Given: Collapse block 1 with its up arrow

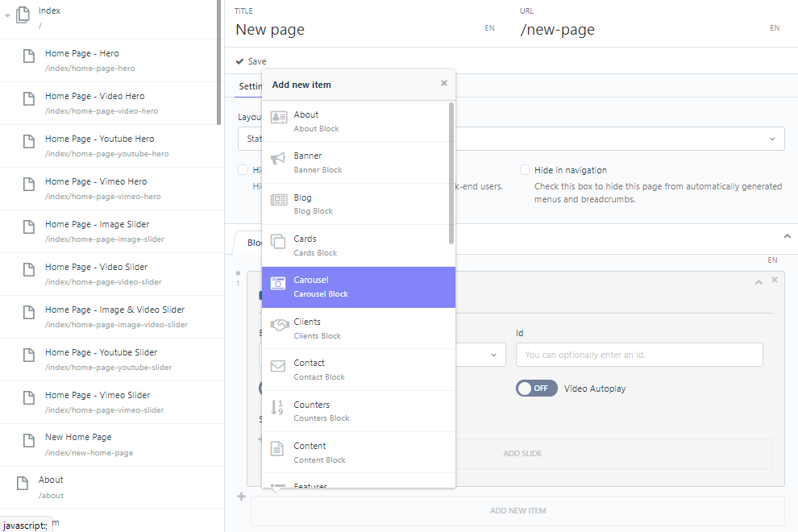Looking at the screenshot, I should coord(759,282).
